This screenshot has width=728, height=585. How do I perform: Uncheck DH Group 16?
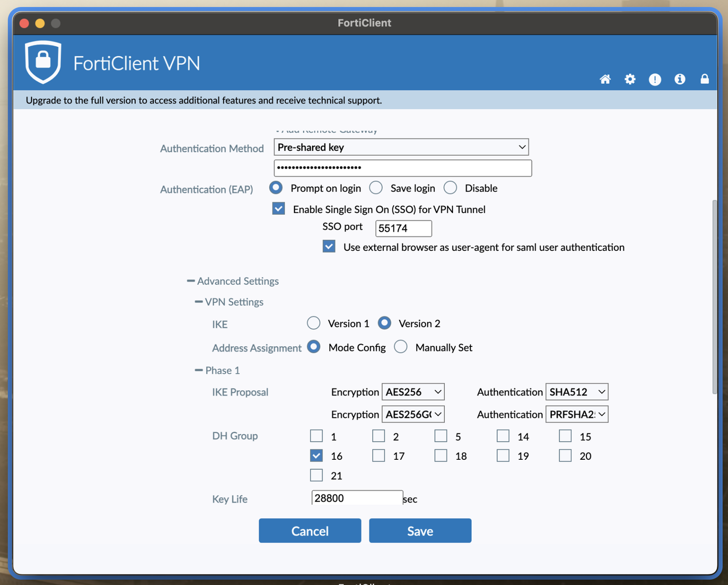(x=317, y=455)
